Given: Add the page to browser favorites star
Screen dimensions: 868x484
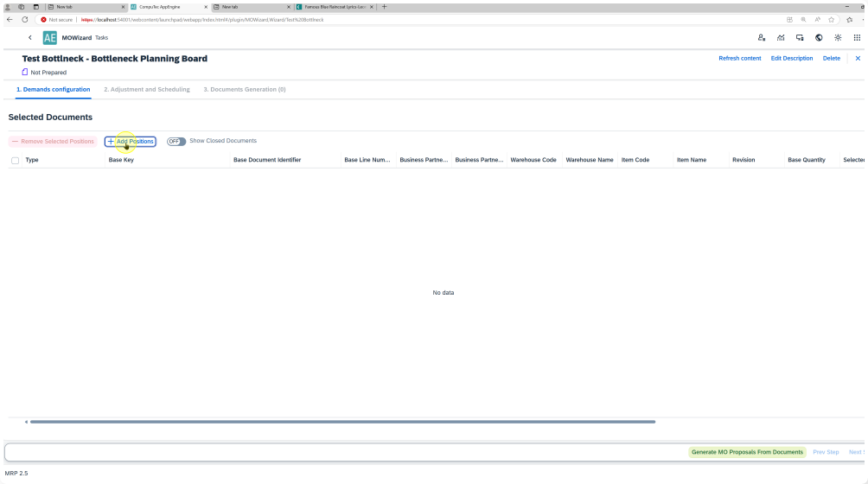Looking at the screenshot, I should 831,19.
